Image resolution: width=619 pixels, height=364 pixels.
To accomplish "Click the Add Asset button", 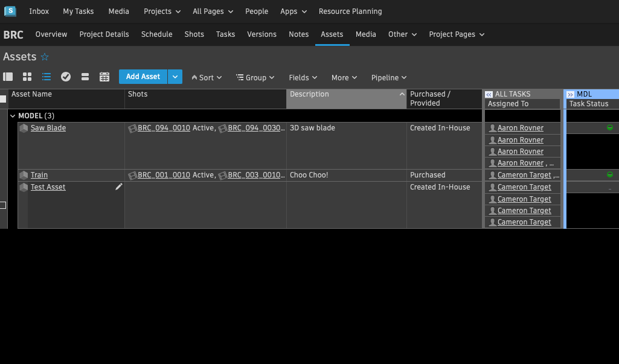I will click(x=143, y=77).
